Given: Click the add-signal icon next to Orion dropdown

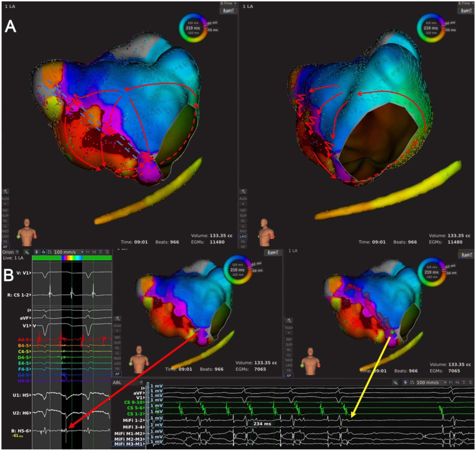Looking at the screenshot, I should (26, 252).
